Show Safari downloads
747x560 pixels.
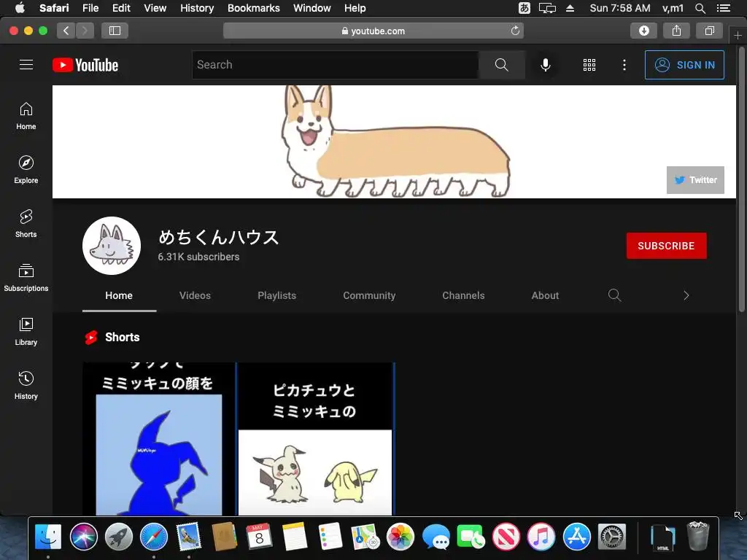click(x=644, y=31)
